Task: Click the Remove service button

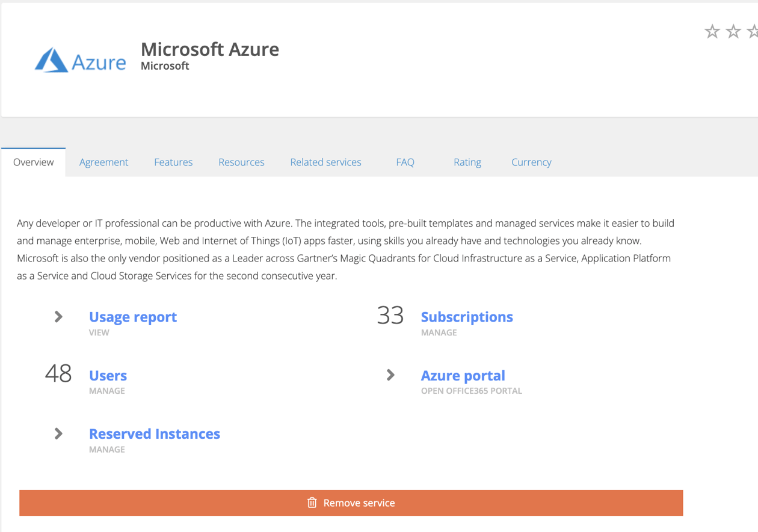Action: [x=351, y=503]
